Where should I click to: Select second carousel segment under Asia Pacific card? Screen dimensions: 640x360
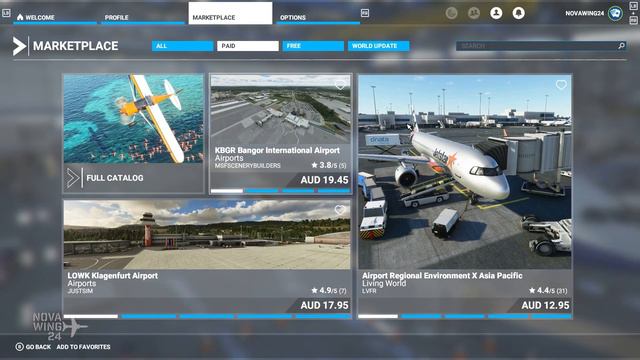(421, 316)
